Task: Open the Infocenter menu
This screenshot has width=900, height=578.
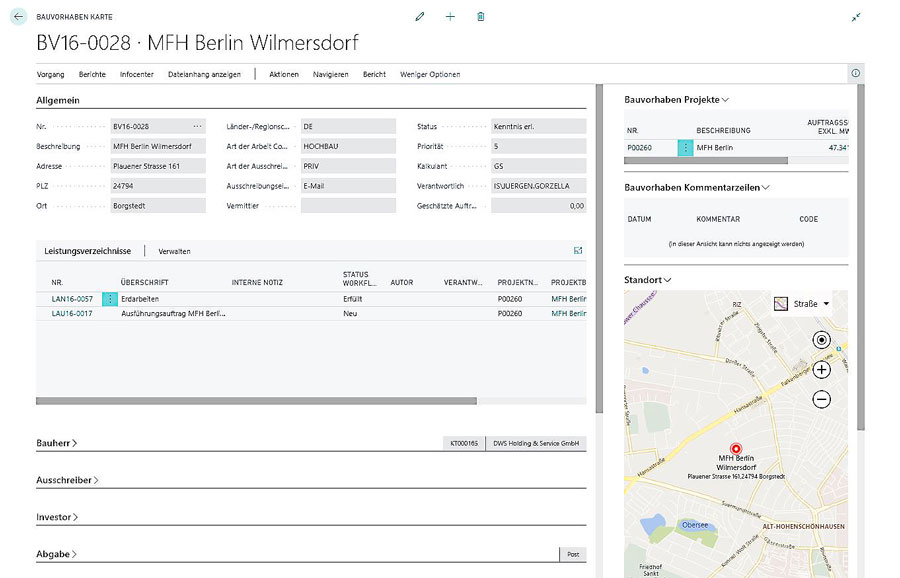Action: pos(137,74)
